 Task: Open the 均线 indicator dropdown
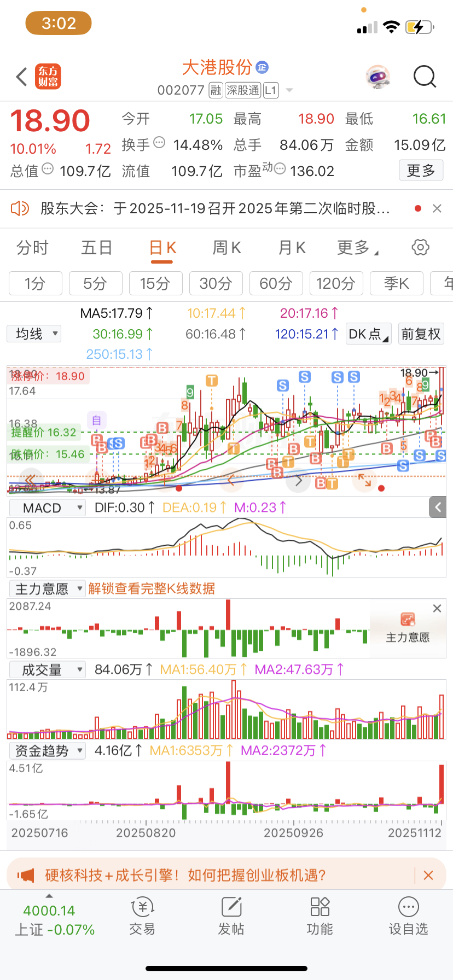pyautogui.click(x=34, y=334)
